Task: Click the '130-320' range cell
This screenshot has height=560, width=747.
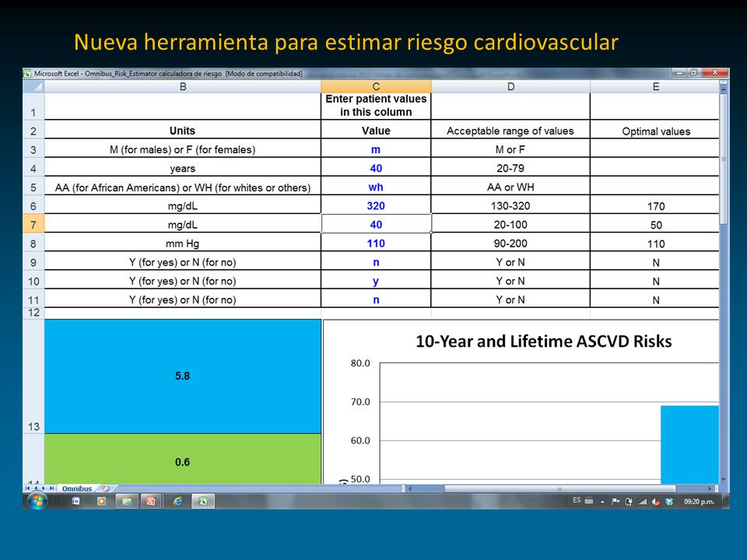Action: pyautogui.click(x=510, y=205)
